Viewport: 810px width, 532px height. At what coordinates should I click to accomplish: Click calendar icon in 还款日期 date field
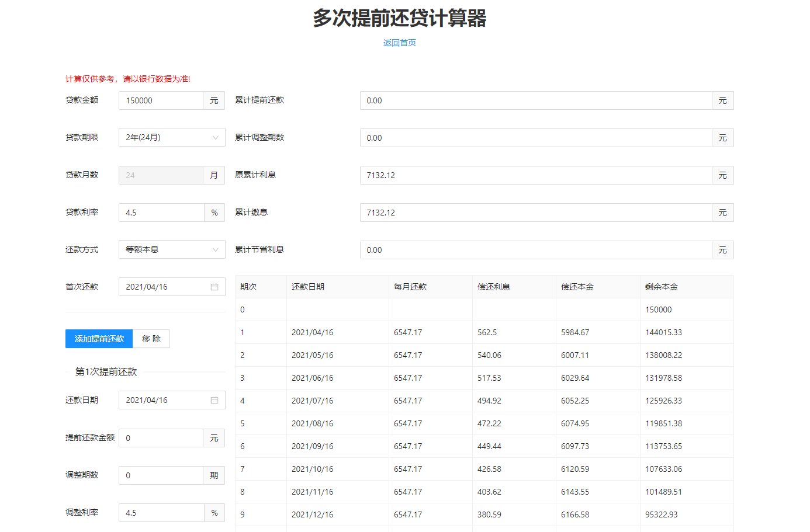point(214,400)
